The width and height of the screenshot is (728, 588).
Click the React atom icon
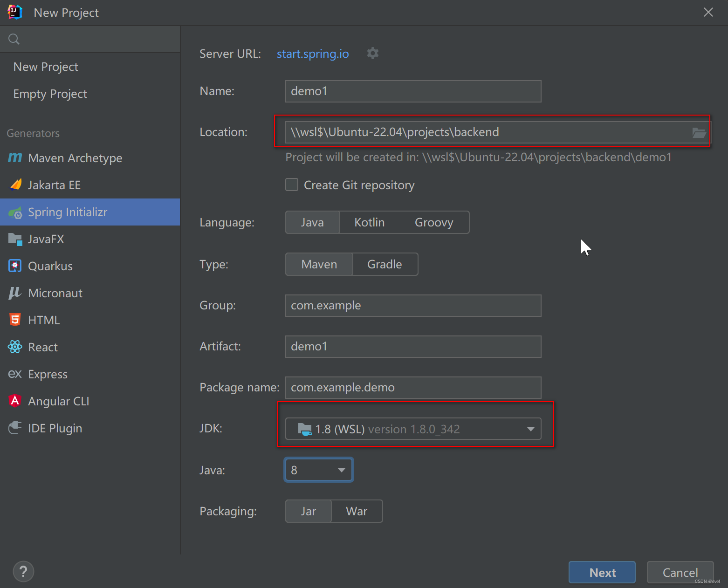[15, 347]
